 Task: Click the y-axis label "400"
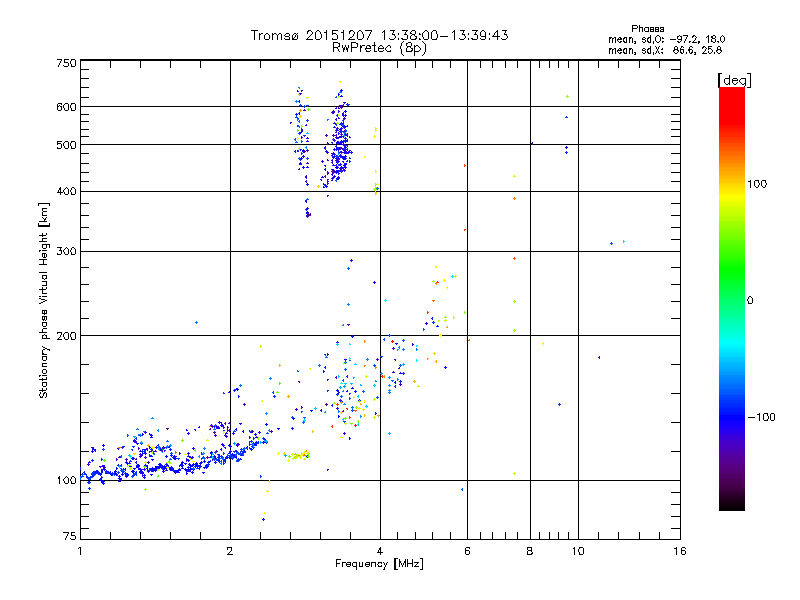coord(66,191)
